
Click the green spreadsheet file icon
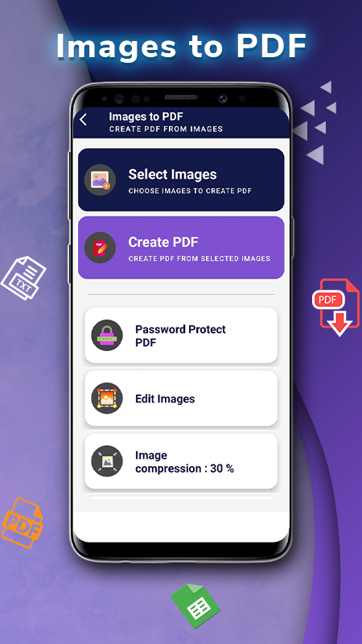[195, 606]
